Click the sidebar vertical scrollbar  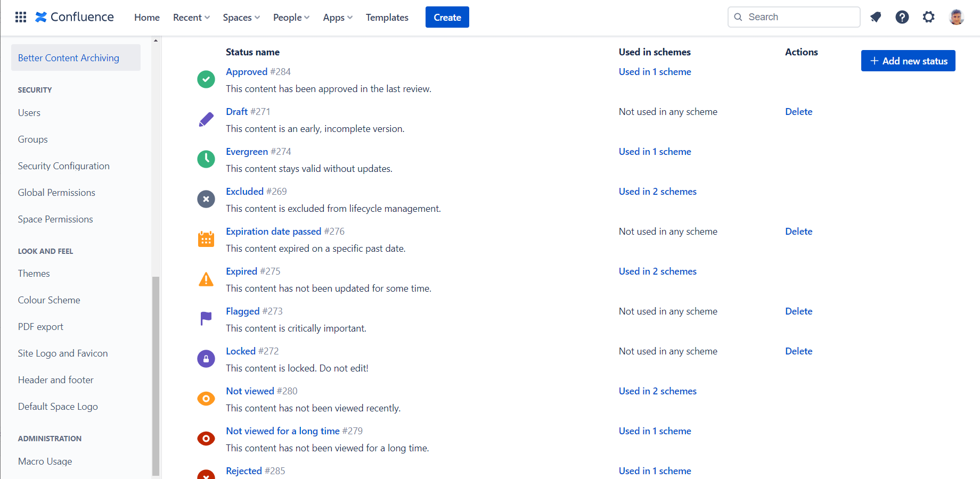coord(156,373)
